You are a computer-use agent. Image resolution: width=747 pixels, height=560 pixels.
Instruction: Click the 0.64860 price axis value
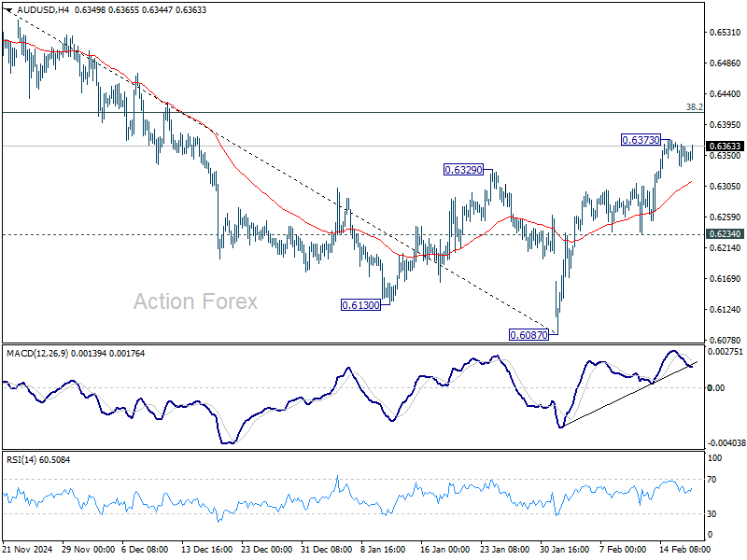click(x=726, y=63)
